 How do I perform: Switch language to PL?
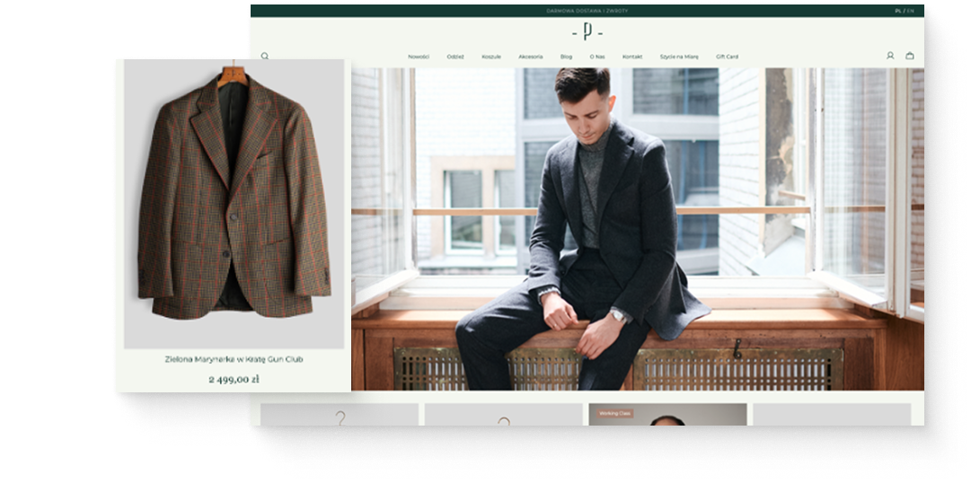point(898,11)
